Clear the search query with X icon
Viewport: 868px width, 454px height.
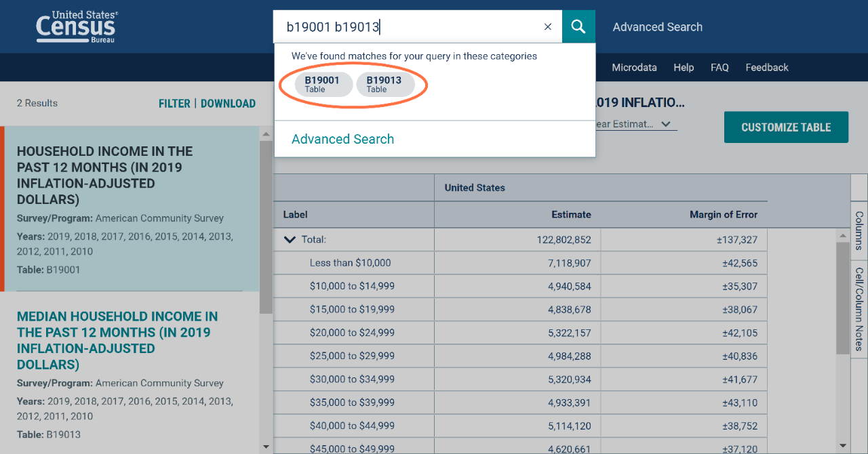click(x=548, y=27)
